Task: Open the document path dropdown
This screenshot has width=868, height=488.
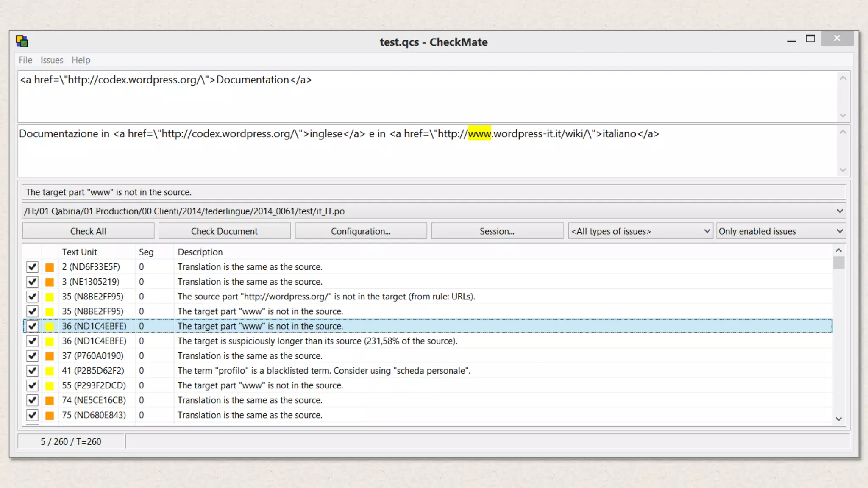Action: pos(840,211)
